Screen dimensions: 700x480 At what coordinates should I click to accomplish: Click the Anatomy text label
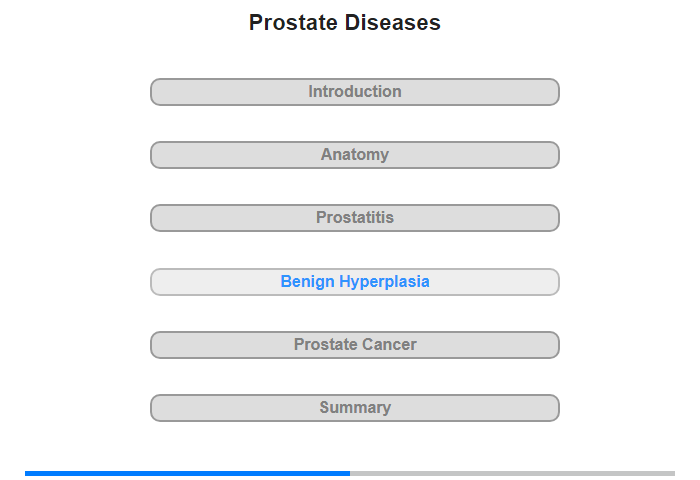(355, 154)
